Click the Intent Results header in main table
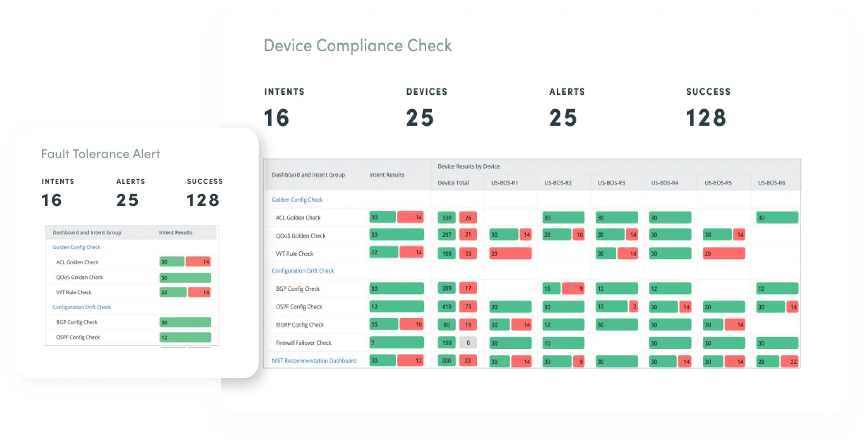Image resolution: width=868 pixels, height=446 pixels. (386, 175)
